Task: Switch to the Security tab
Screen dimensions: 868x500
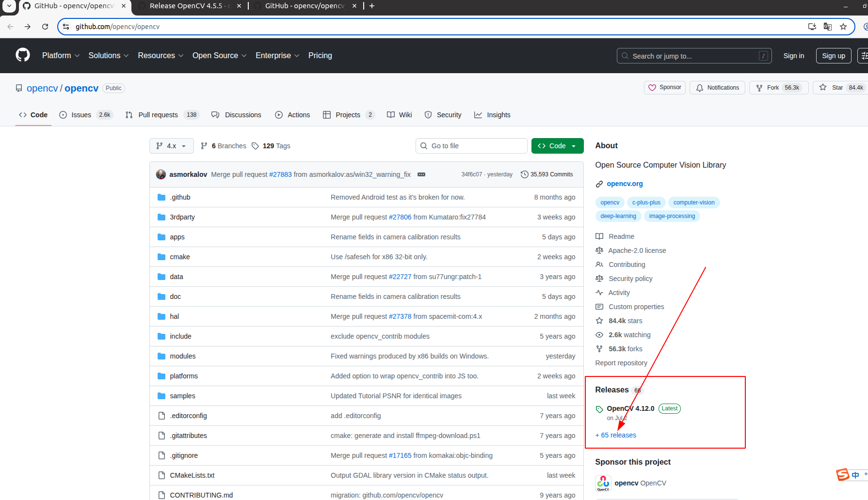Action: pos(443,115)
